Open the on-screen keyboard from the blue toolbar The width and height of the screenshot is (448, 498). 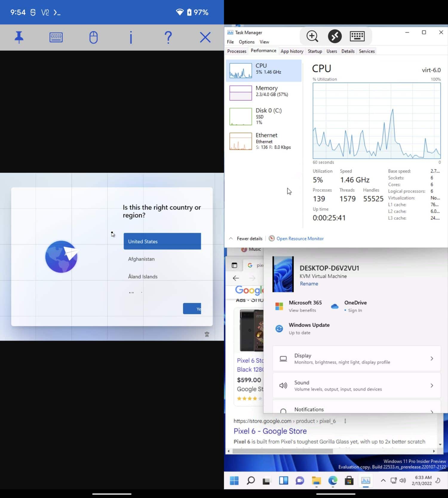coord(56,38)
